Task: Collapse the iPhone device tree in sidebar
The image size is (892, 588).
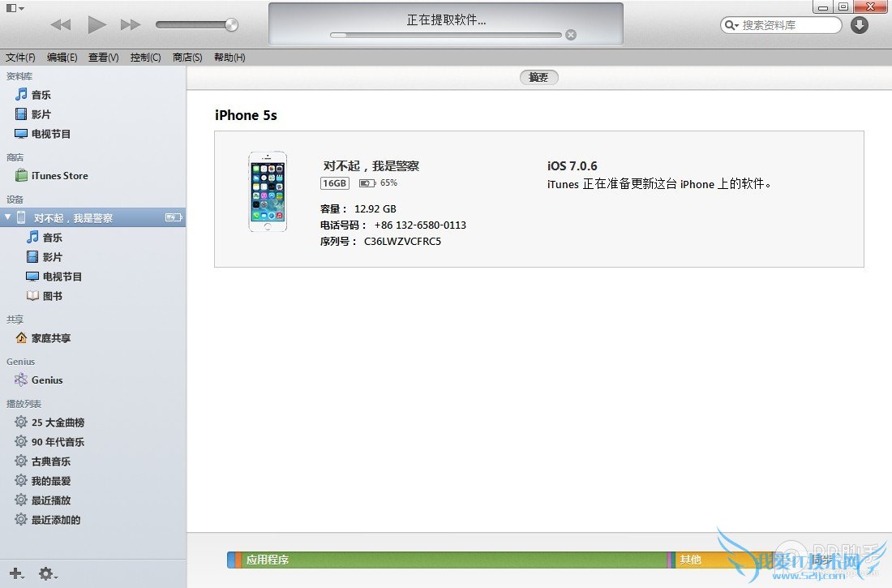Action: click(x=8, y=217)
